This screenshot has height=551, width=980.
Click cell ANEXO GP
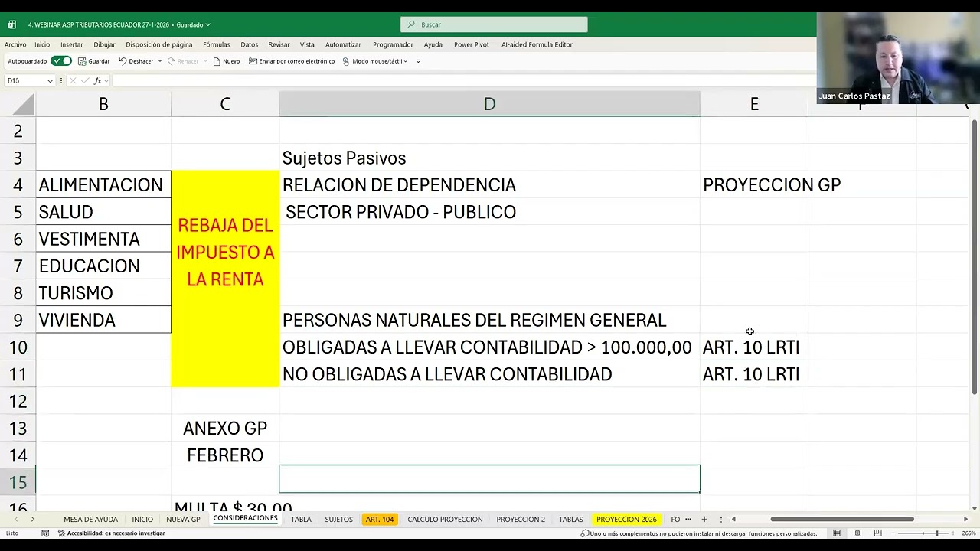(x=225, y=429)
